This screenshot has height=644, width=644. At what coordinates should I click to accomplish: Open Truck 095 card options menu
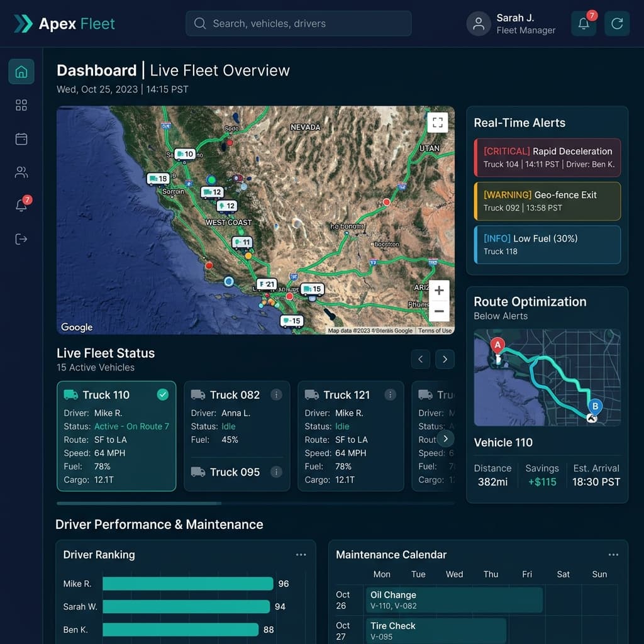tap(277, 472)
